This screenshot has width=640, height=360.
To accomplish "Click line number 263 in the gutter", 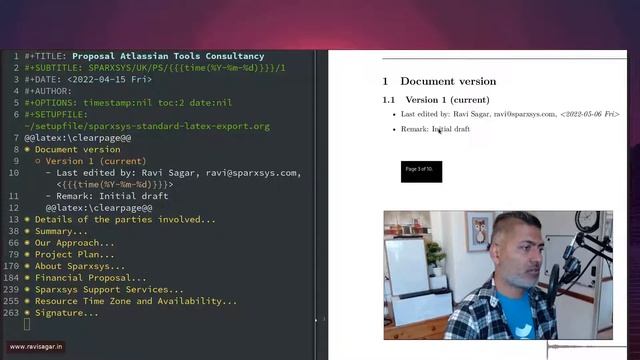I will (x=11, y=313).
